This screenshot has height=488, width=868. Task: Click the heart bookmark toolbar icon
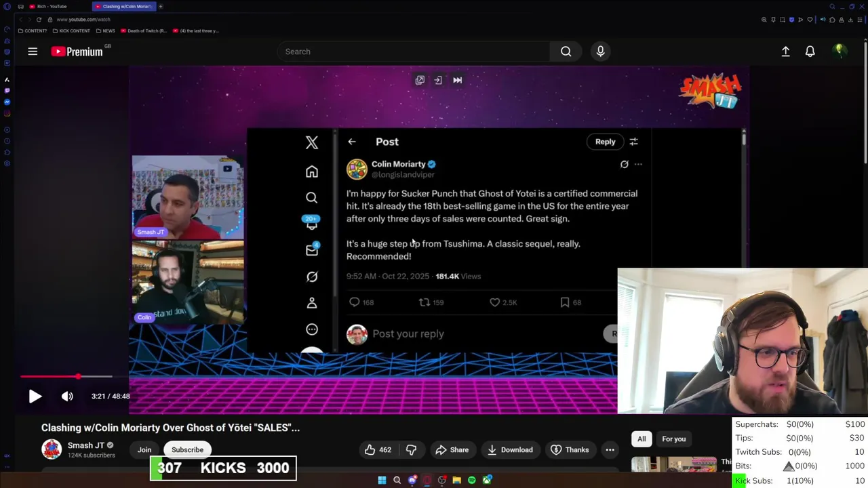click(810, 20)
